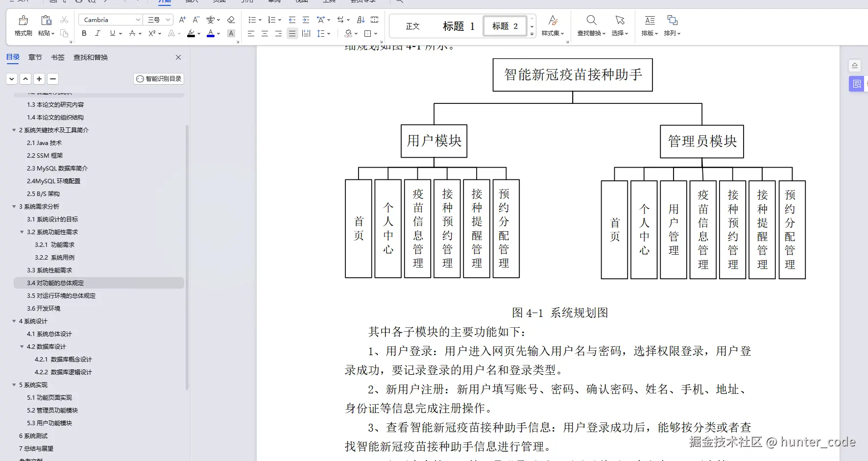Collapse the '4.2 数据库设计' subsection
868x461 pixels.
point(22,347)
